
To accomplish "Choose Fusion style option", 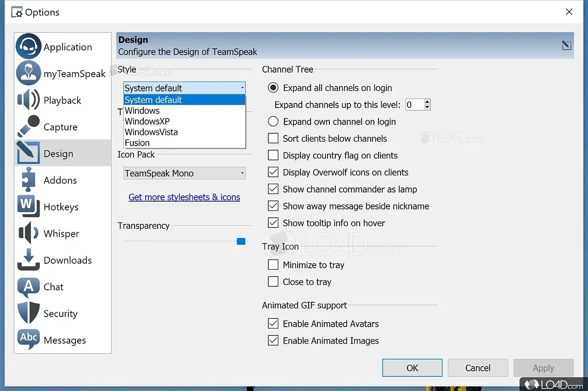I will tap(185, 142).
